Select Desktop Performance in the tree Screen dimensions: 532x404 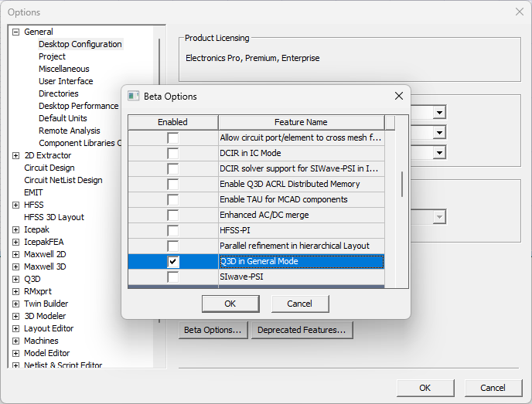point(78,106)
